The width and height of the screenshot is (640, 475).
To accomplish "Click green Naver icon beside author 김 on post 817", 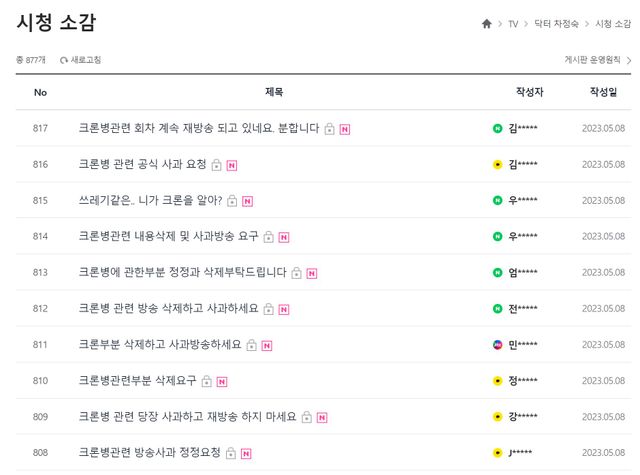I will 497,128.
